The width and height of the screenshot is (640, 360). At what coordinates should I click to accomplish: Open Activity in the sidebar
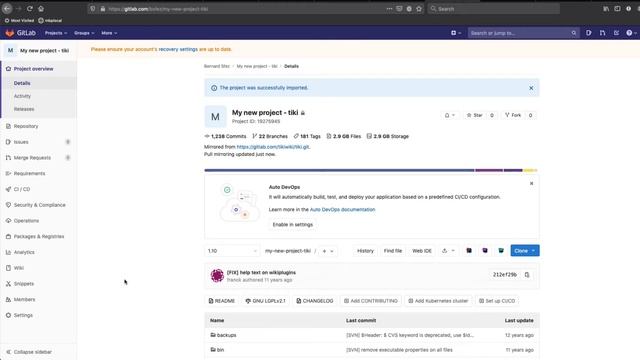click(22, 96)
